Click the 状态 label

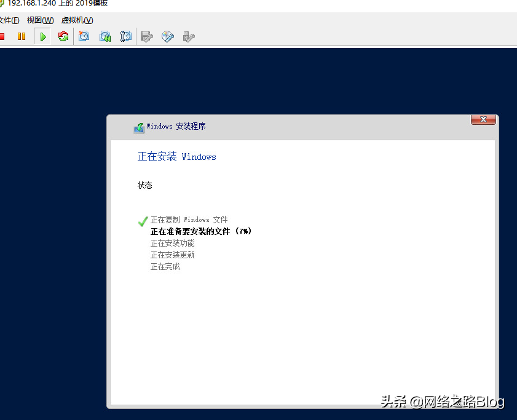[144, 185]
